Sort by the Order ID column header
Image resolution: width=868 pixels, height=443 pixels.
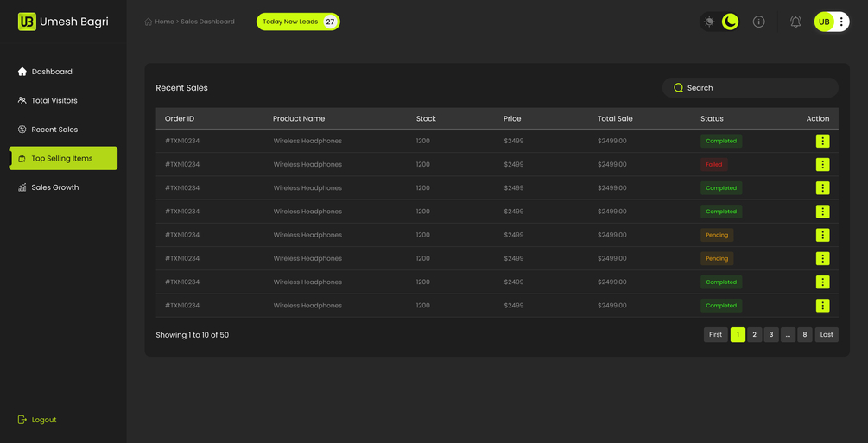(180, 118)
